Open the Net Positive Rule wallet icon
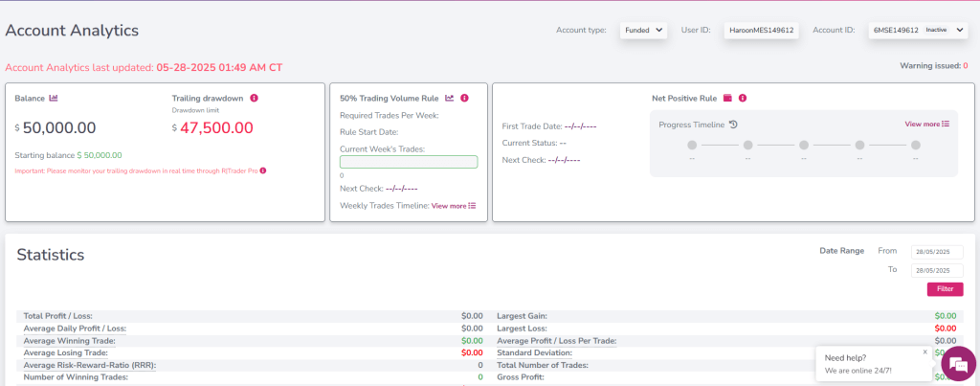 coord(727,99)
